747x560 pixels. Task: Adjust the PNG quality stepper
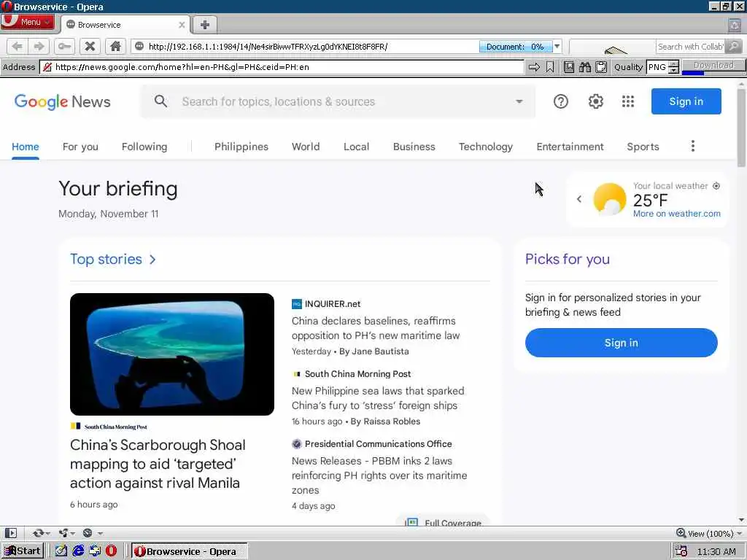[673, 67]
